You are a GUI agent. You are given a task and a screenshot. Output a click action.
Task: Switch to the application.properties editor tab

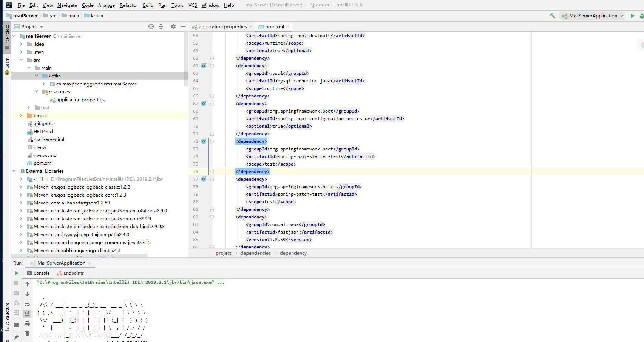coord(222,27)
